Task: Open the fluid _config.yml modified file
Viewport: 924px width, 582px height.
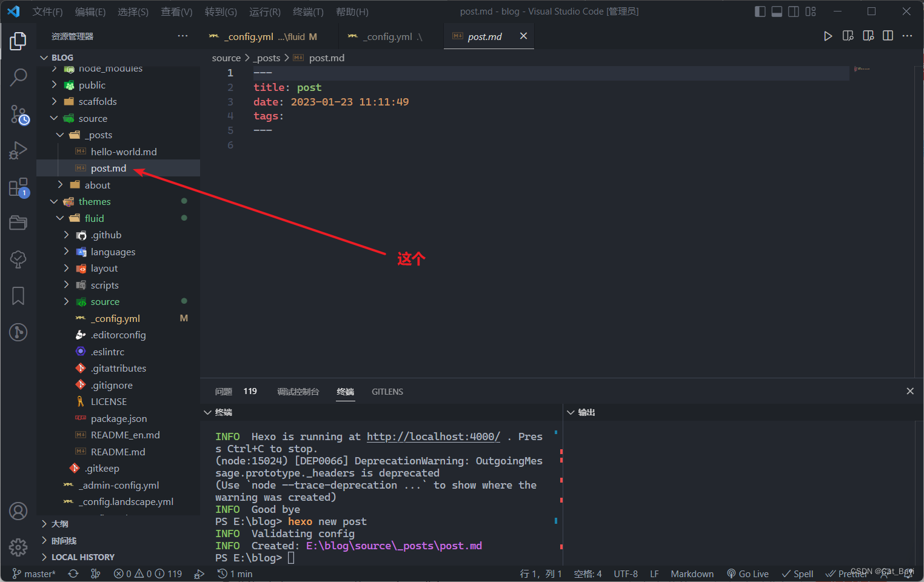Action: pyautogui.click(x=118, y=318)
